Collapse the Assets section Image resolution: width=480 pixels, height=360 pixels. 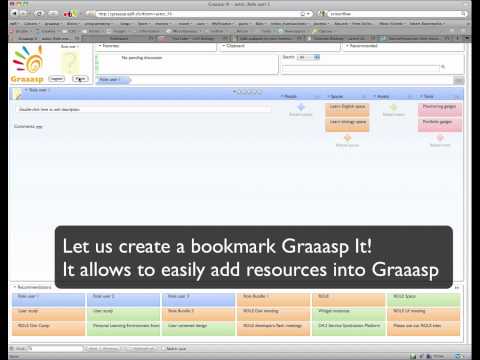pyautogui.click(x=375, y=96)
